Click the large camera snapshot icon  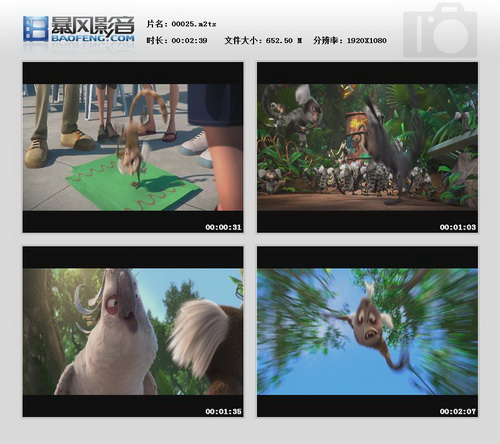pos(440,30)
